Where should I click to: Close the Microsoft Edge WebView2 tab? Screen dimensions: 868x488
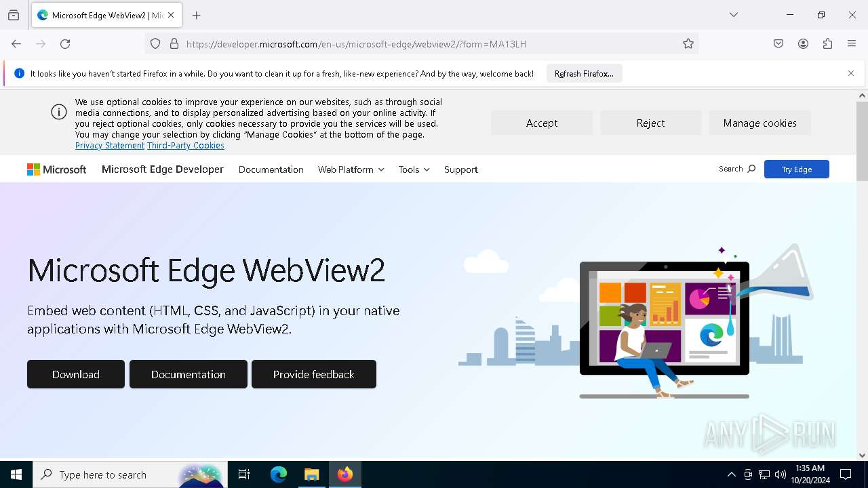[x=171, y=15]
